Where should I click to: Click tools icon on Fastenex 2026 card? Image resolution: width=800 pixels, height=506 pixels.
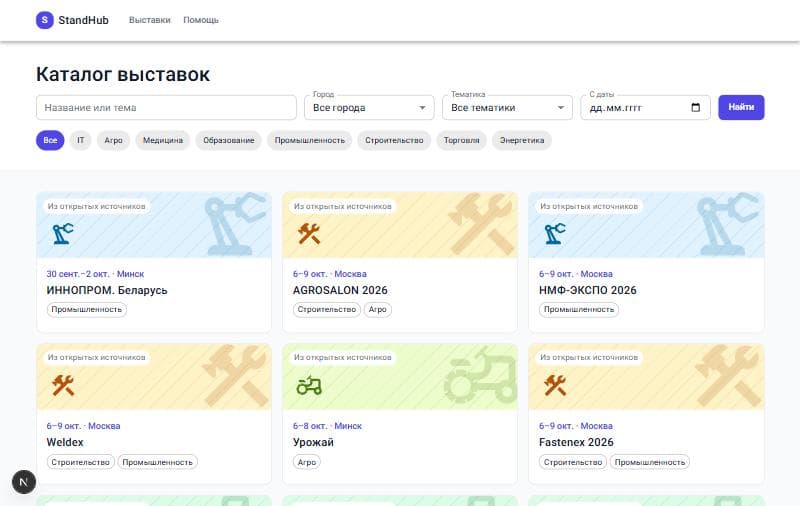click(x=555, y=385)
